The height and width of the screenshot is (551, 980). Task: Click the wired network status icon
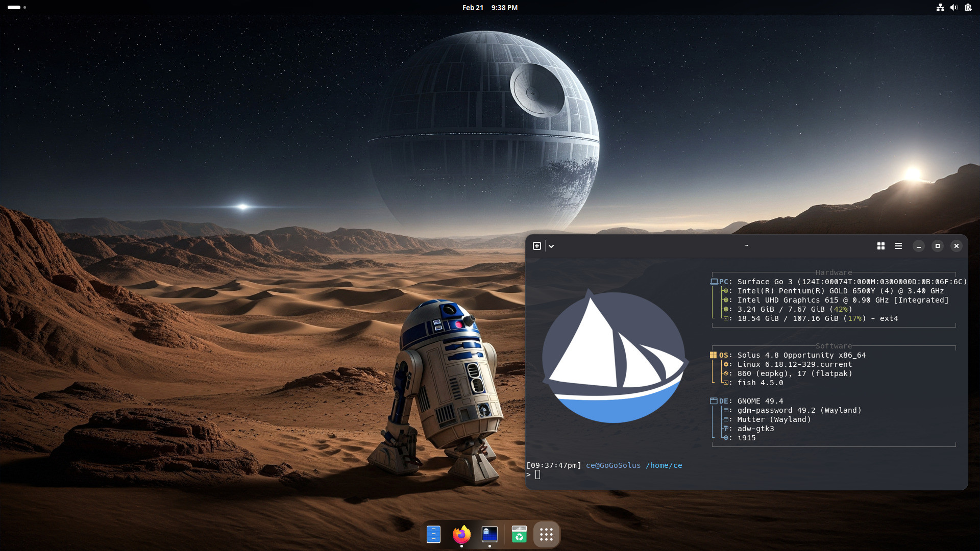coord(940,8)
